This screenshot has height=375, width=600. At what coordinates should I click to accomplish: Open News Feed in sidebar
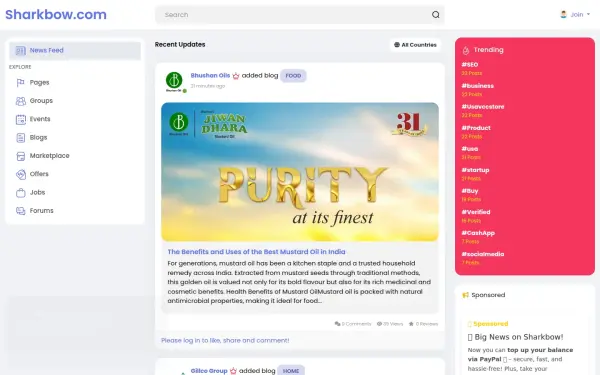pos(75,51)
